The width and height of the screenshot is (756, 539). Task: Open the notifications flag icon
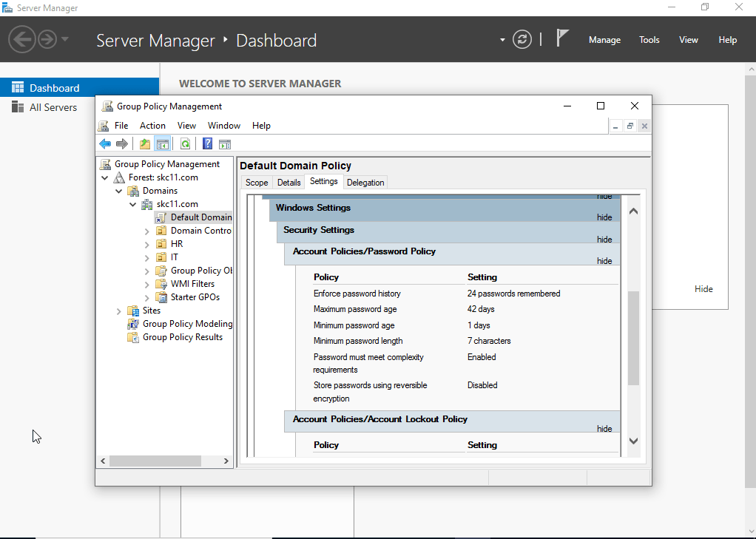click(563, 38)
